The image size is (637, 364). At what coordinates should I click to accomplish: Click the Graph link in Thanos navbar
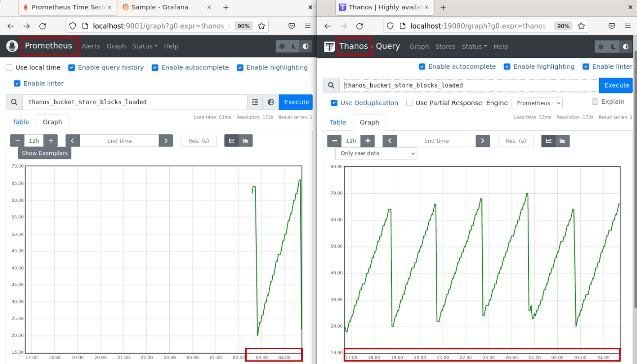(x=419, y=47)
